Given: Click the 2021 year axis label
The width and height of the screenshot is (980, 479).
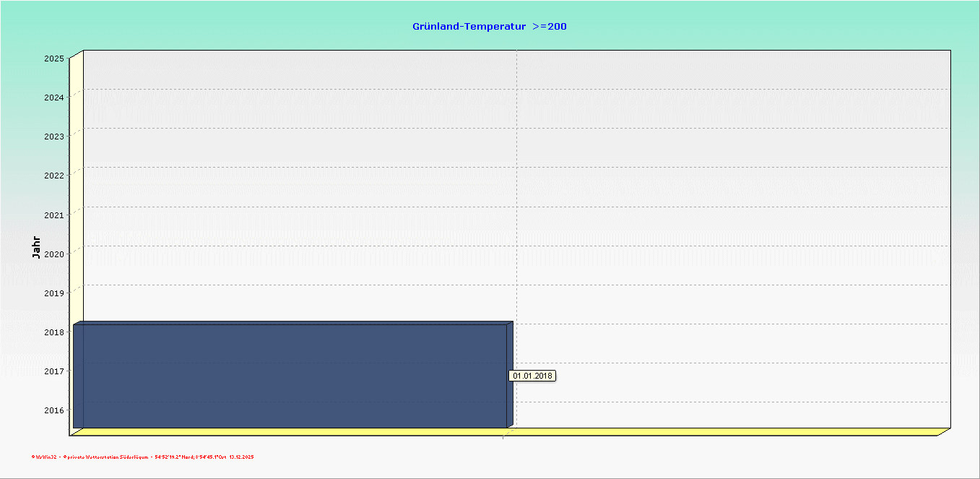Looking at the screenshot, I should (53, 215).
